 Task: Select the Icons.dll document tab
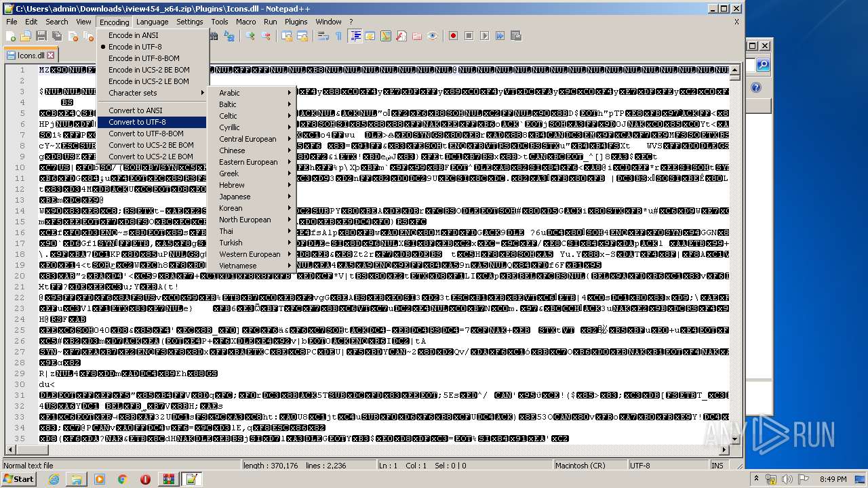point(31,56)
